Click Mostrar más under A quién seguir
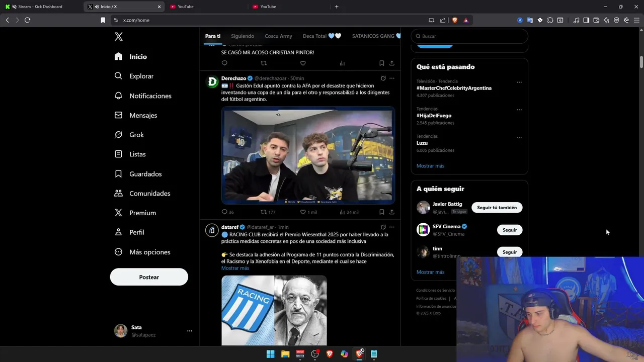This screenshot has width=644, height=362. coord(430,272)
